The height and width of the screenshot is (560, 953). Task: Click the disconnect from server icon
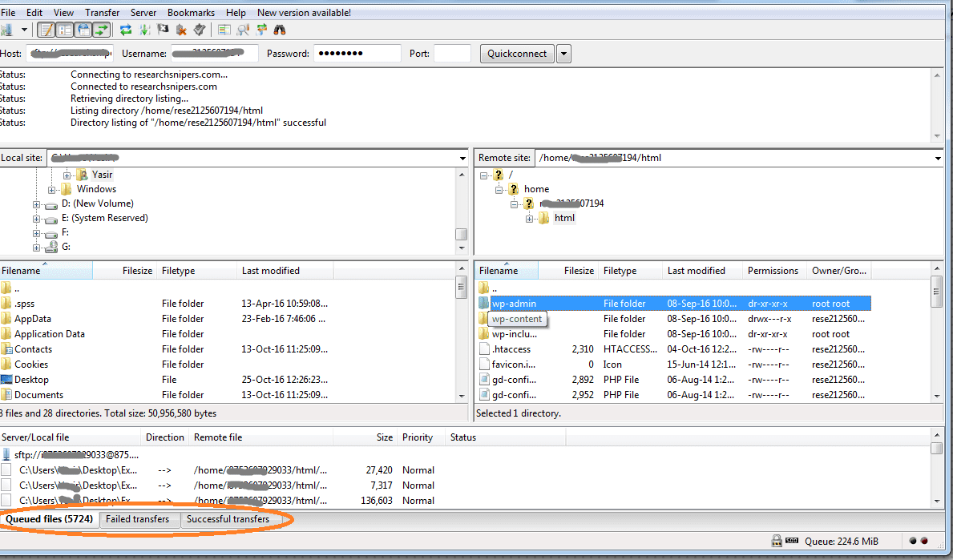pyautogui.click(x=181, y=30)
